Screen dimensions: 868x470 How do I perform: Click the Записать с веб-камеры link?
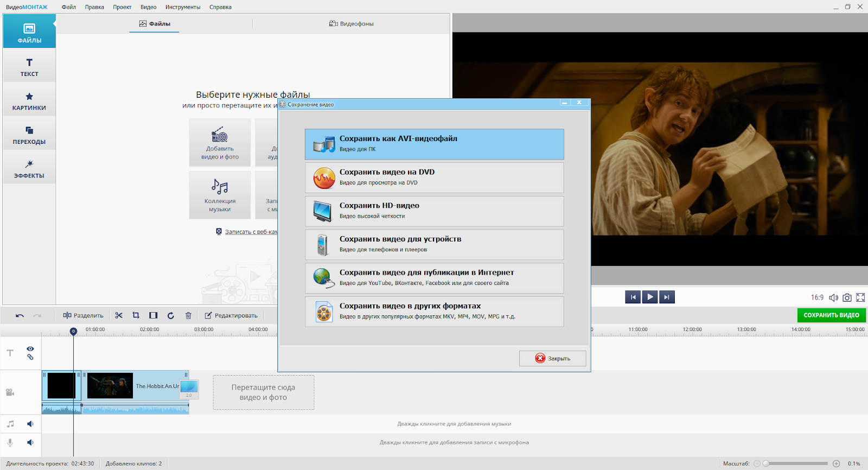tap(251, 232)
